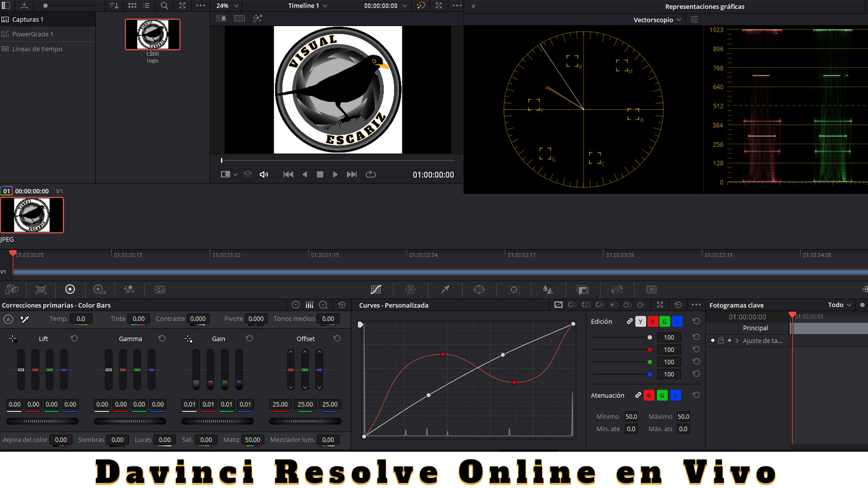This screenshot has width=868, height=488.
Task: Toggle the red channel in Edición
Action: click(652, 322)
